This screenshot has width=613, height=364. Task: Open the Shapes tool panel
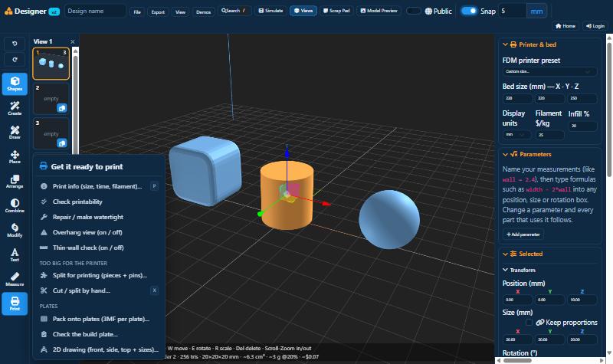click(x=15, y=84)
